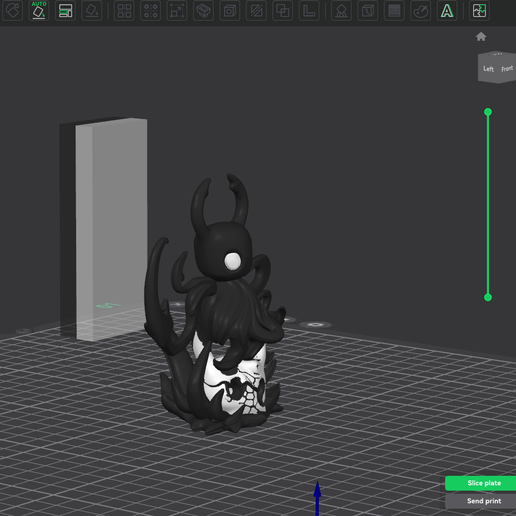Select the translucent prime tower block
Viewport: 516px width, 516px height.
point(111,229)
